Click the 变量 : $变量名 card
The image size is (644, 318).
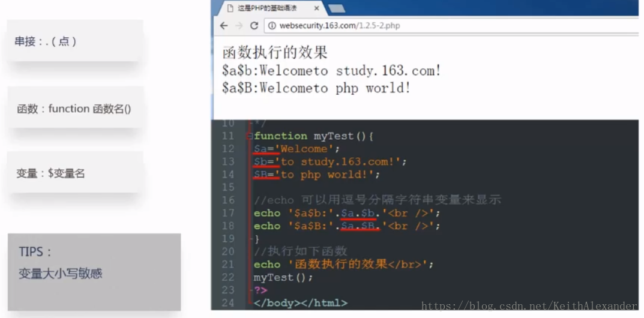coord(75,172)
